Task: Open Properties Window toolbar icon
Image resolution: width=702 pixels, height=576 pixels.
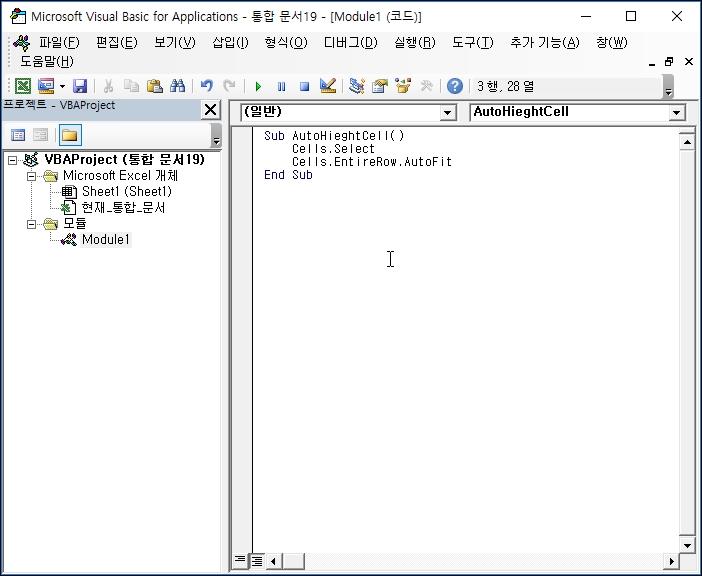Action: (x=380, y=86)
